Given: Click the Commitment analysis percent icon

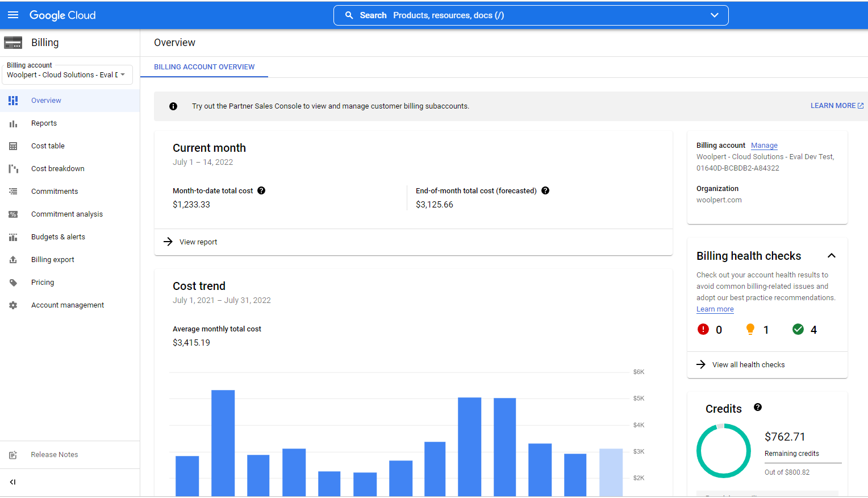Looking at the screenshot, I should coord(13,214).
